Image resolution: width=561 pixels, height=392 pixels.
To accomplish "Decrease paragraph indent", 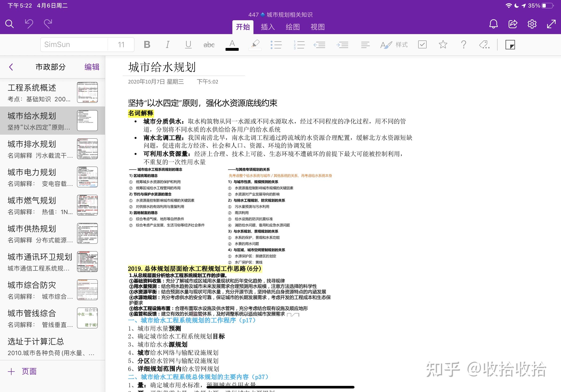I will [x=319, y=45].
